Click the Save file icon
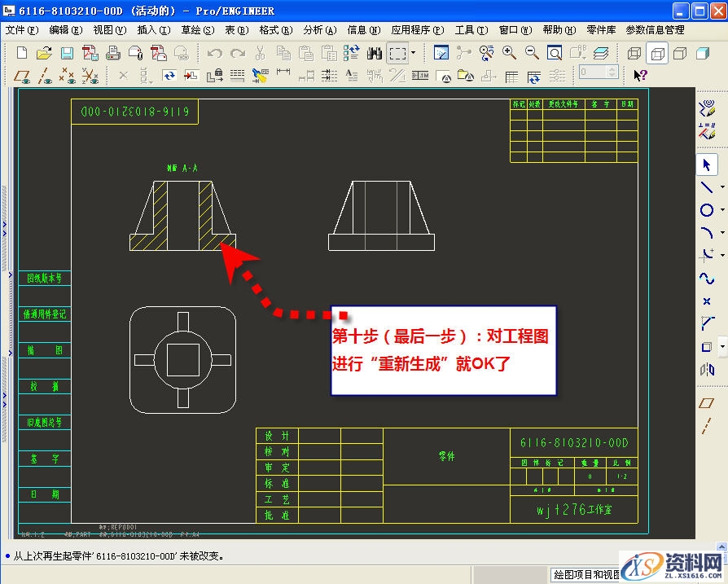Screen dimensions: 728x584 (67, 53)
